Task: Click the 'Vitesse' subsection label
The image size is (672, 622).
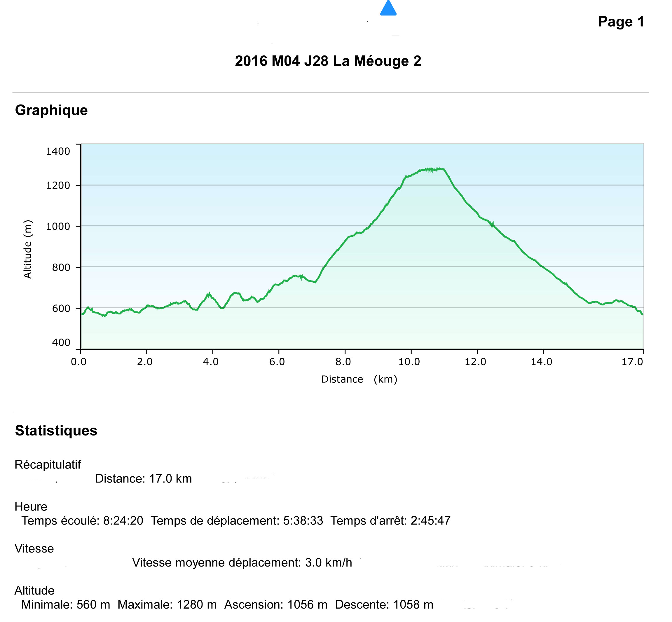Action: 34,549
